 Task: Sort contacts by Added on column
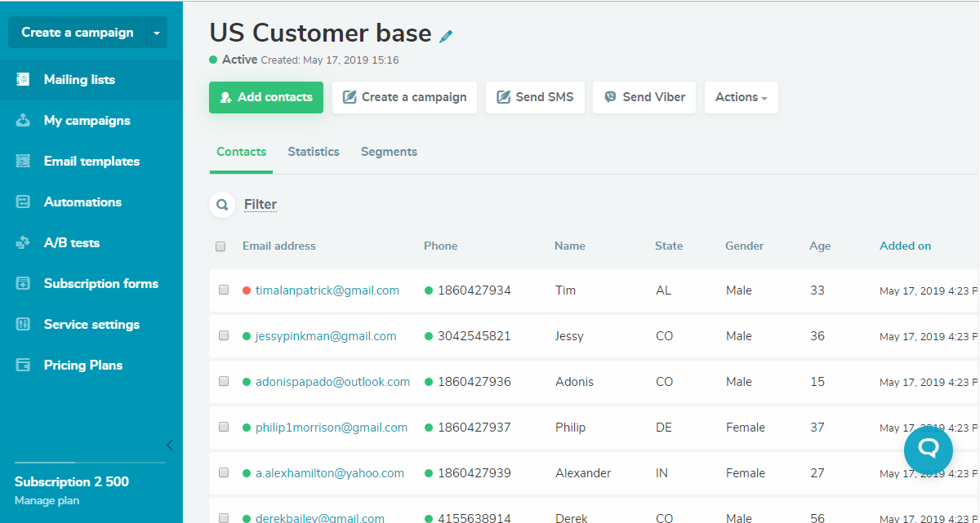coord(905,246)
